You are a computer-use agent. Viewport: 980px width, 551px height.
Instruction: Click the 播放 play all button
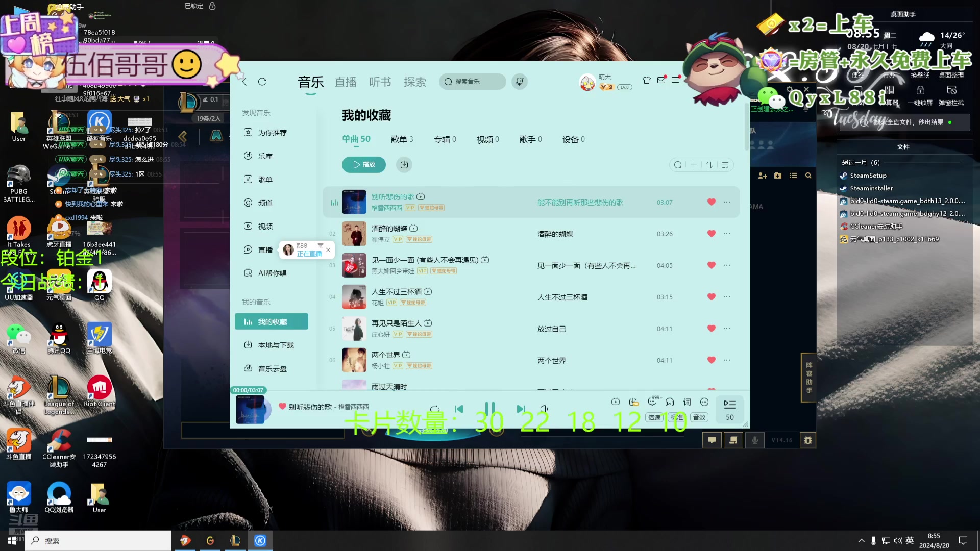(x=364, y=165)
